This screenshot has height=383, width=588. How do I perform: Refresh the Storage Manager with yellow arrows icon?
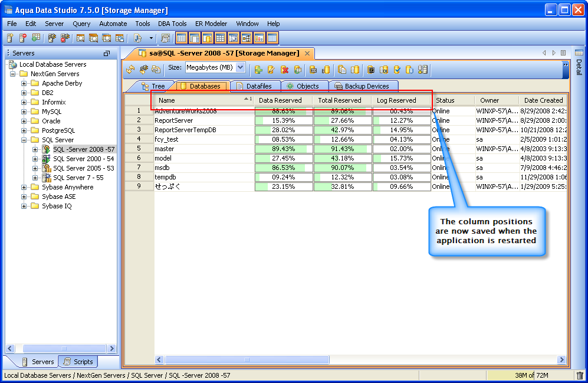130,70
